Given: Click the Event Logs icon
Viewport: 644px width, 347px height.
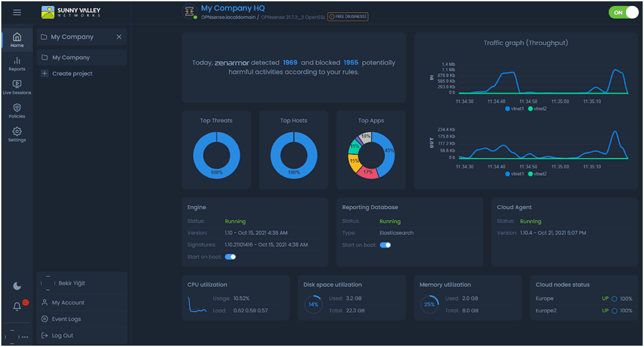Looking at the screenshot, I should 44,319.
